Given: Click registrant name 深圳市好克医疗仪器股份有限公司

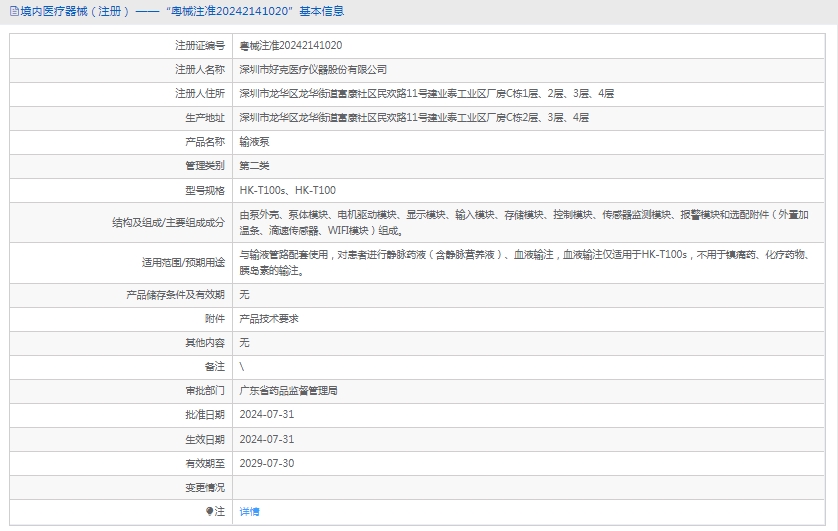Looking at the screenshot, I should [x=313, y=70].
